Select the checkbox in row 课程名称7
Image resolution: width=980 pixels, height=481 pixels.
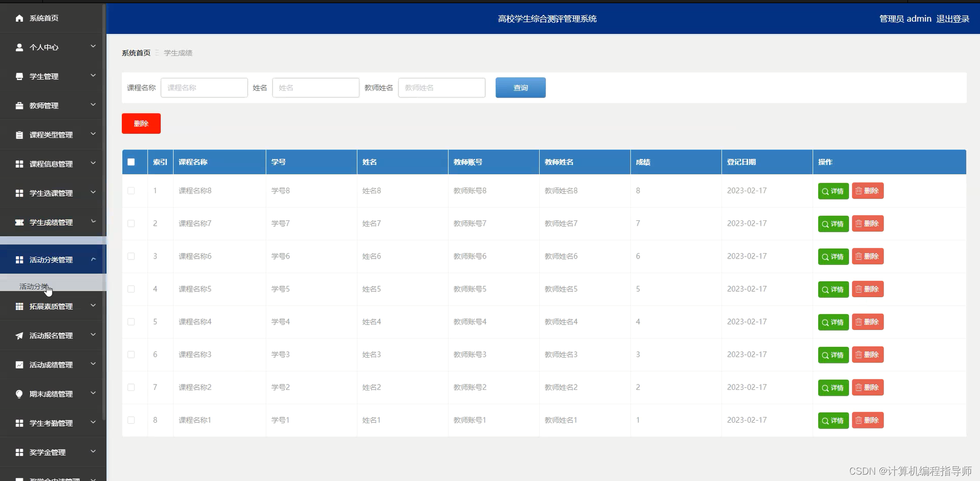(131, 224)
